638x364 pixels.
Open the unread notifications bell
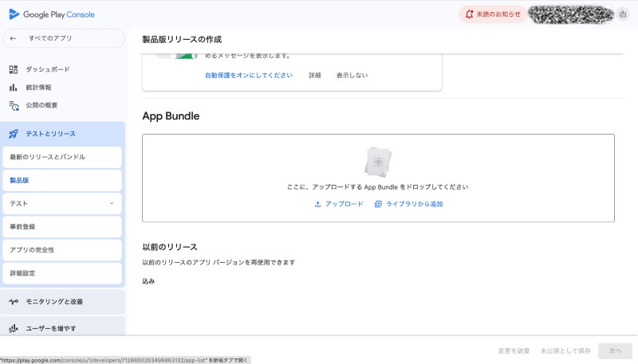469,14
